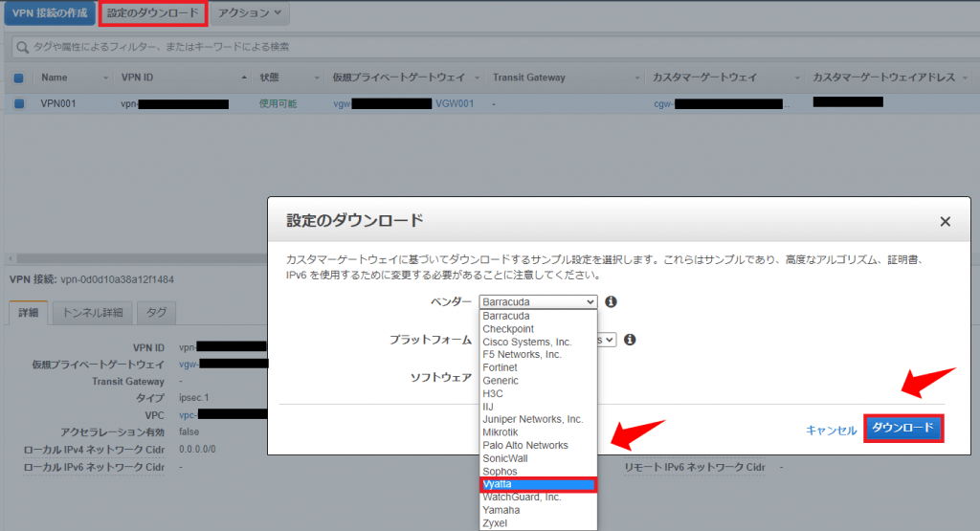Viewport: 980px width, 531px height.
Task: Select Barracuda in the vendor list
Action: (x=538, y=316)
